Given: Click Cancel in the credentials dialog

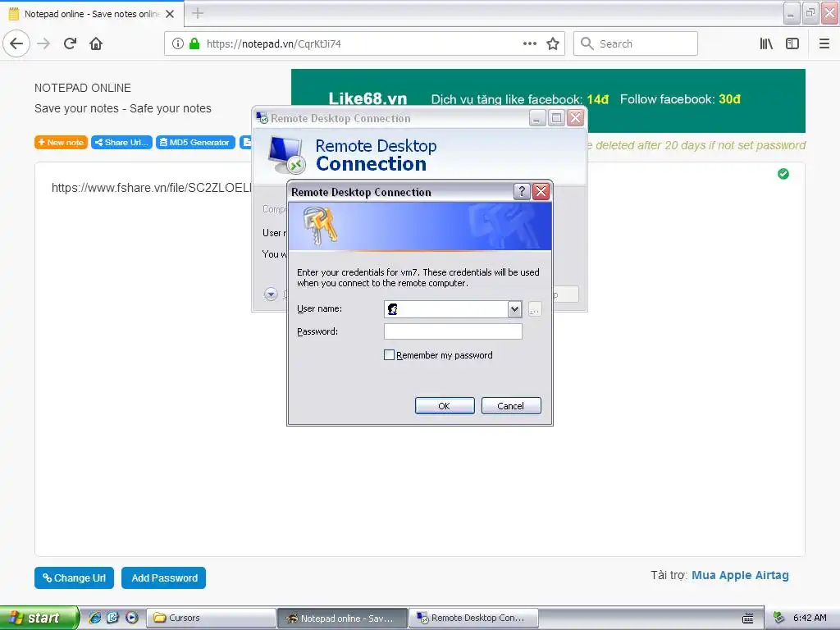Looking at the screenshot, I should tap(511, 405).
